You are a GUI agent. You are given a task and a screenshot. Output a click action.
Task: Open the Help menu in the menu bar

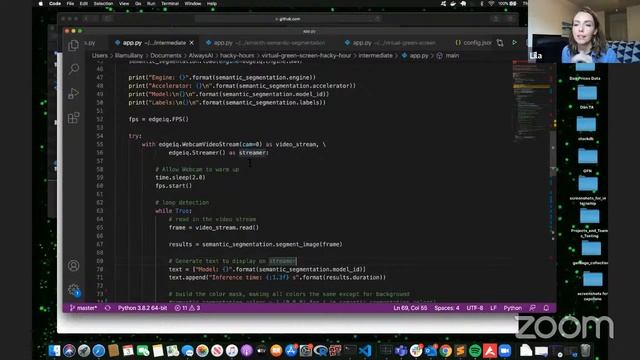(212, 4)
